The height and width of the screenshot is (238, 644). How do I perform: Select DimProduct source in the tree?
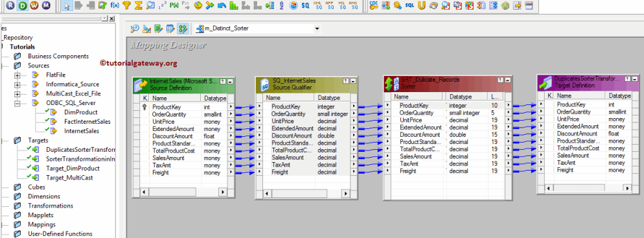click(80, 112)
